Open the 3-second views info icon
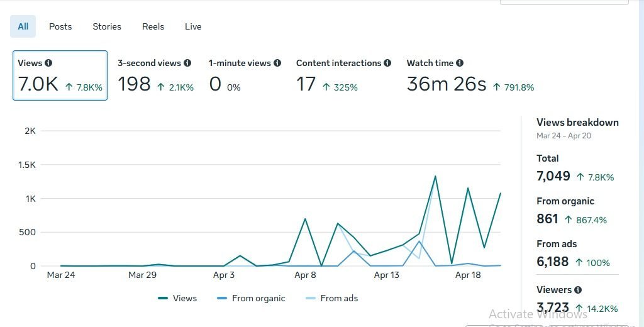644x327 pixels. coord(187,63)
